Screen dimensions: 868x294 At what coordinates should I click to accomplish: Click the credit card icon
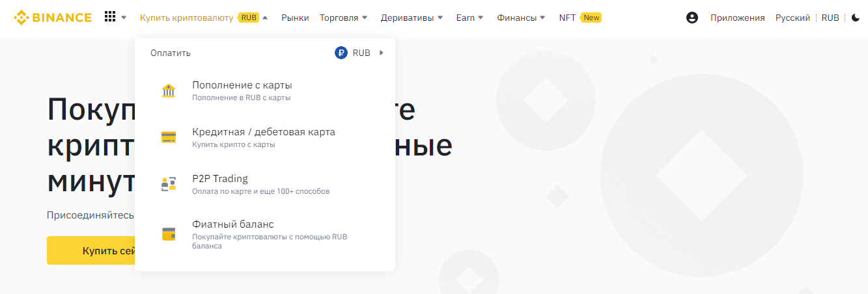[x=169, y=137]
